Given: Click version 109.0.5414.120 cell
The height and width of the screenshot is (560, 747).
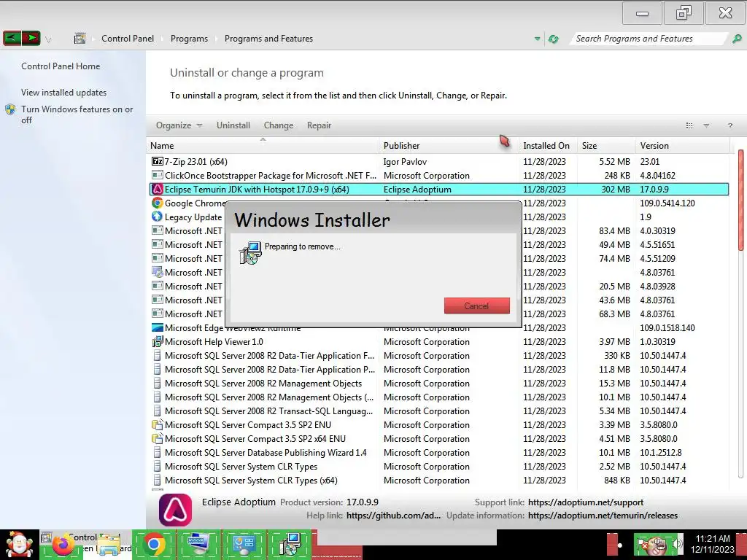Looking at the screenshot, I should pyautogui.click(x=667, y=203).
